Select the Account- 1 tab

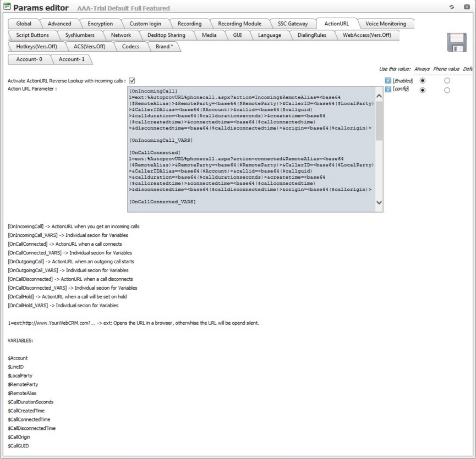72,59
